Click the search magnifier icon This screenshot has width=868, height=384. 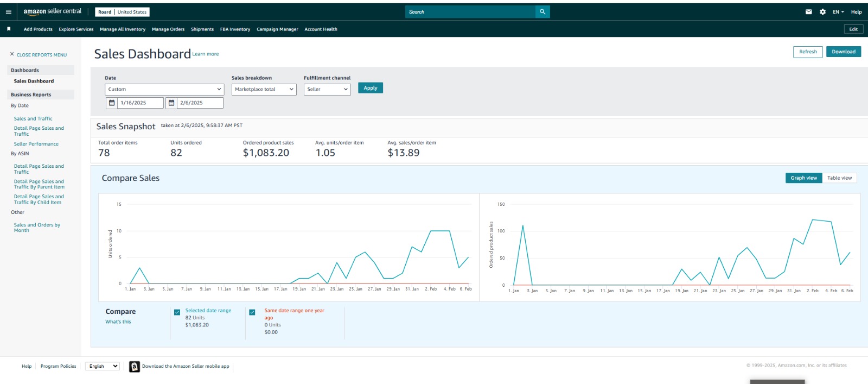542,11
